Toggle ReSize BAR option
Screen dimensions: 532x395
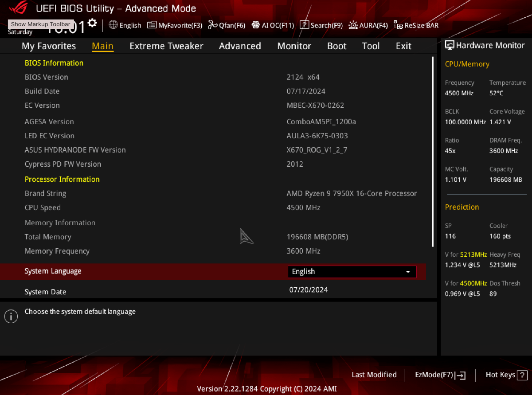tap(416, 25)
